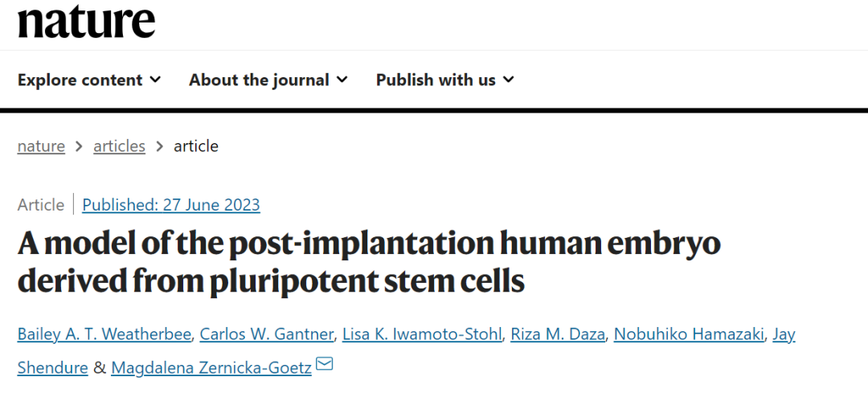Select author Lisa K. Iwamoto-Stohl
Screen dimensions: 868x393
point(421,334)
